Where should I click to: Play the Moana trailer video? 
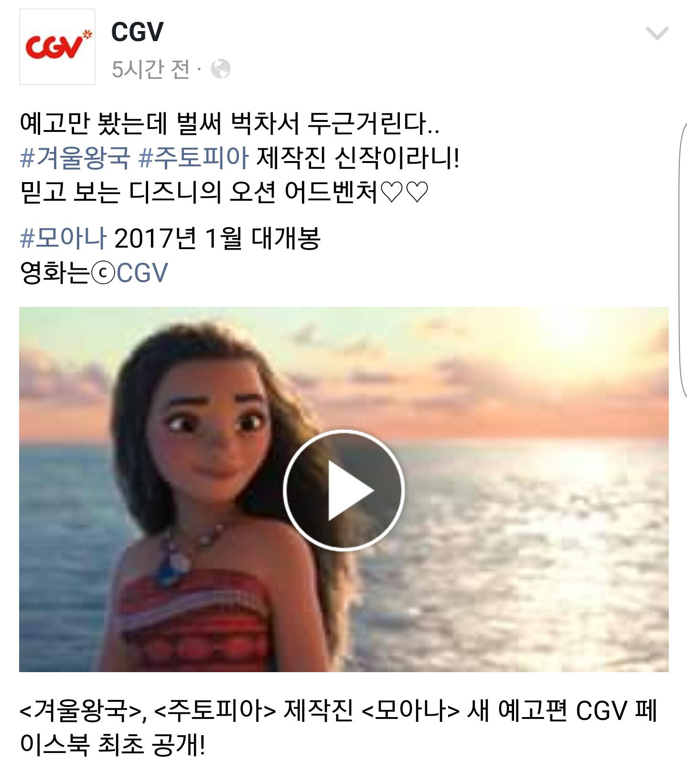pos(343,490)
